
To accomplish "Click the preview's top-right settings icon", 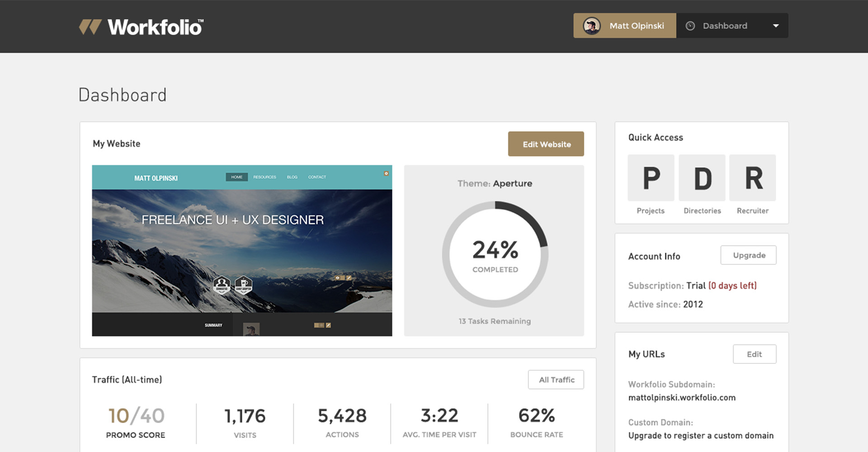I will (x=386, y=174).
